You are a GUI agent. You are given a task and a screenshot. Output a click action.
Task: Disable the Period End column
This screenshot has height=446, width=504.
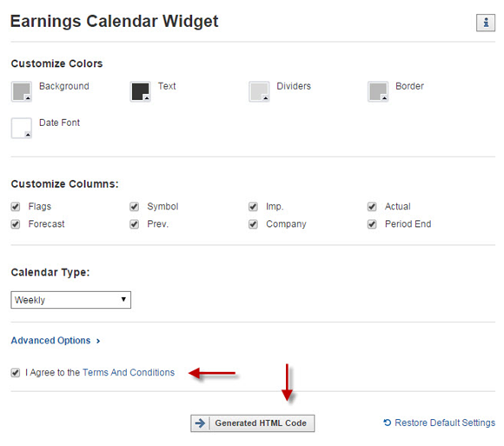(372, 224)
